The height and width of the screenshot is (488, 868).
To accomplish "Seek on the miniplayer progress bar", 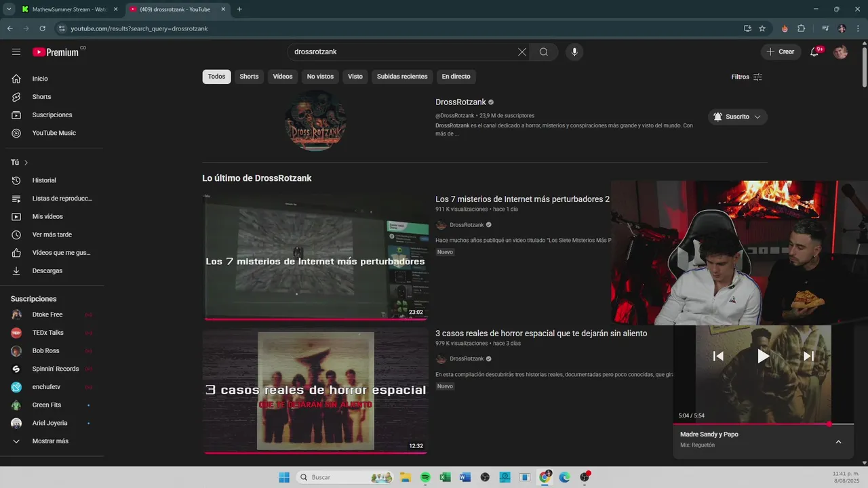I will (x=764, y=424).
